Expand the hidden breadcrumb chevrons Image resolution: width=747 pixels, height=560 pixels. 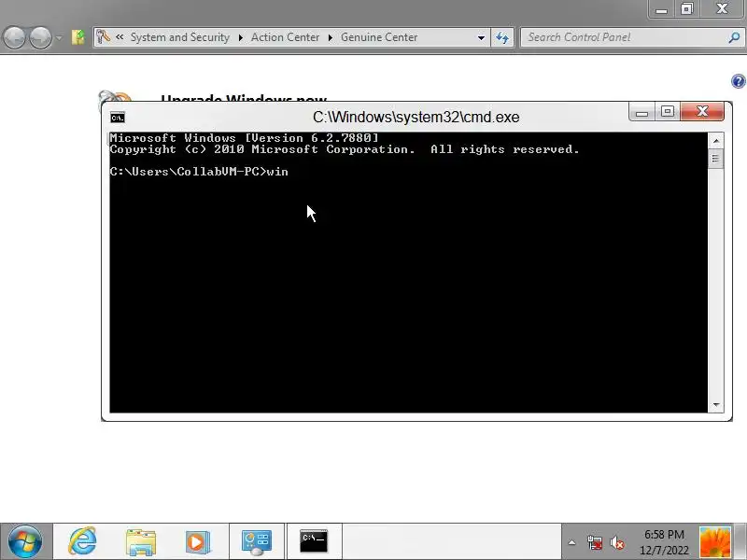[120, 36]
